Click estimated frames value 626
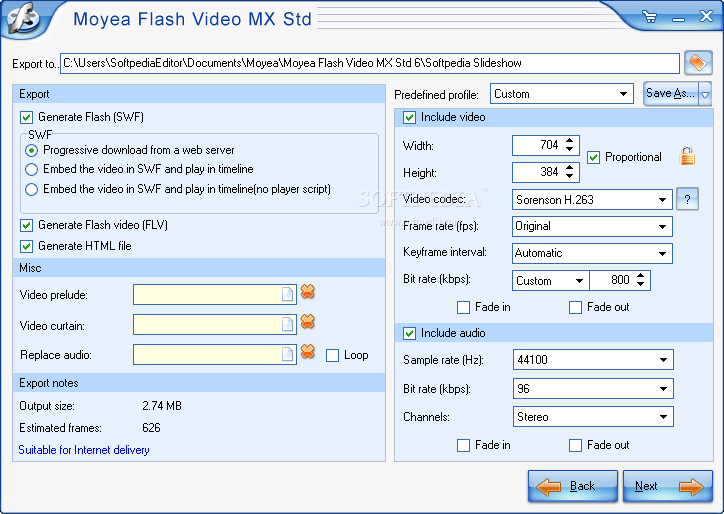 tap(151, 428)
